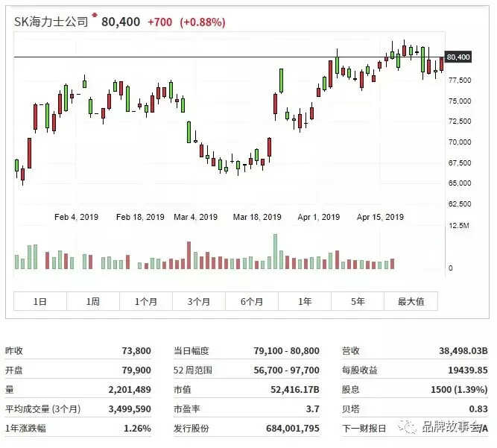
Task: Show the 1年 chart range
Action: tap(305, 301)
